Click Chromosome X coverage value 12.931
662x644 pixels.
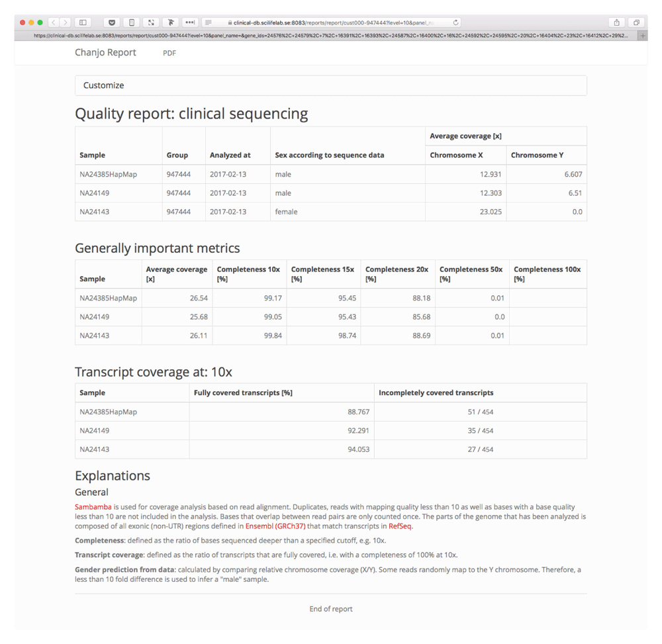point(491,174)
